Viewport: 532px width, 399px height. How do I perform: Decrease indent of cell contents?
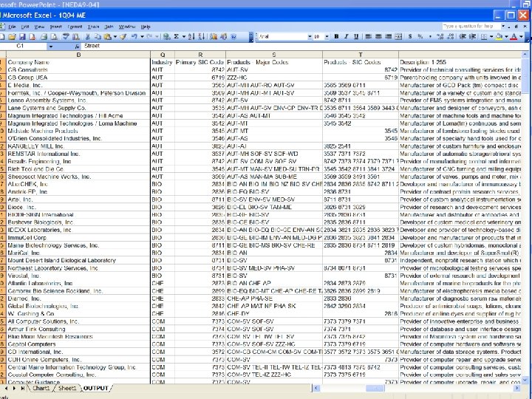tap(463, 37)
